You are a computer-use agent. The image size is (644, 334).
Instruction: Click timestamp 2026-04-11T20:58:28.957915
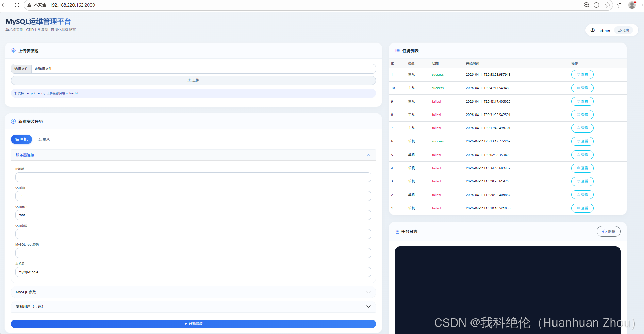point(488,75)
